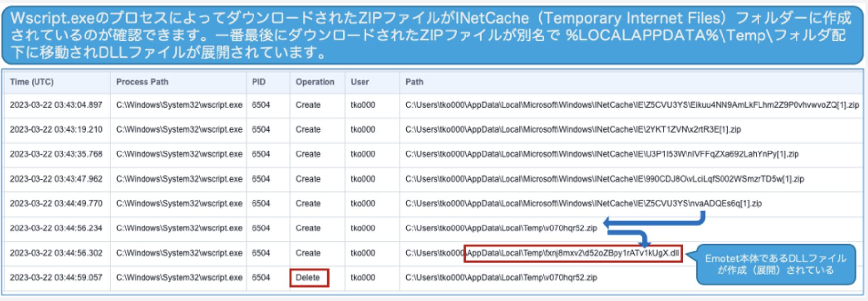This screenshot has height=301, width=868.
Task: Click the Operation column header
Action: tap(315, 82)
